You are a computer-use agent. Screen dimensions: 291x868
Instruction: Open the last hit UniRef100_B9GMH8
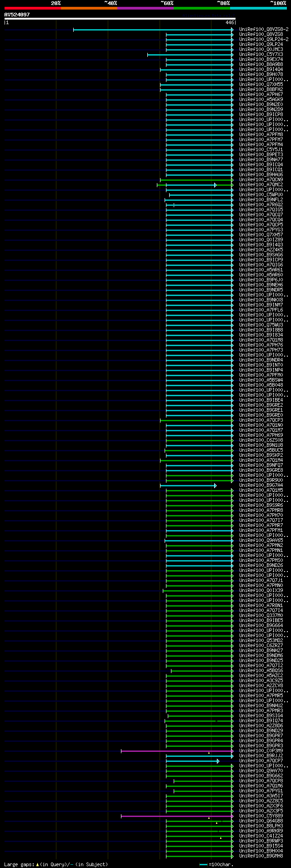pos(261,856)
